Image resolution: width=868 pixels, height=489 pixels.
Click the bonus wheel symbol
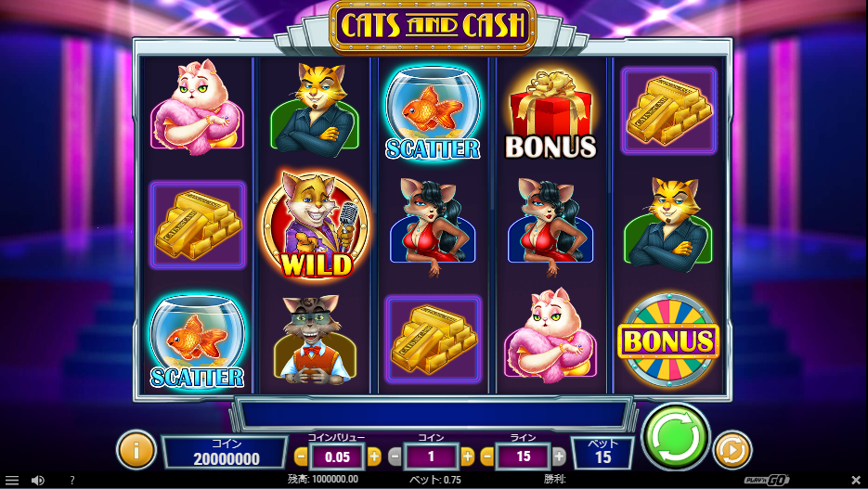pos(668,340)
